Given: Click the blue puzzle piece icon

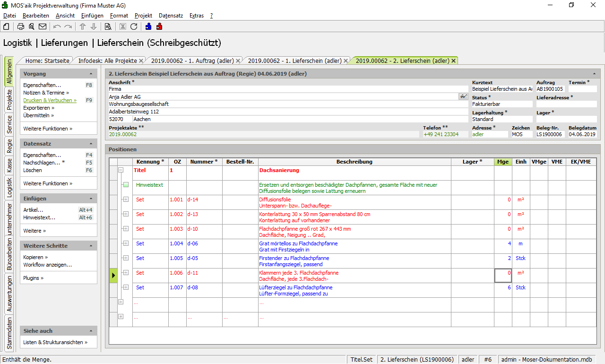Looking at the screenshot, I should (x=148, y=26).
